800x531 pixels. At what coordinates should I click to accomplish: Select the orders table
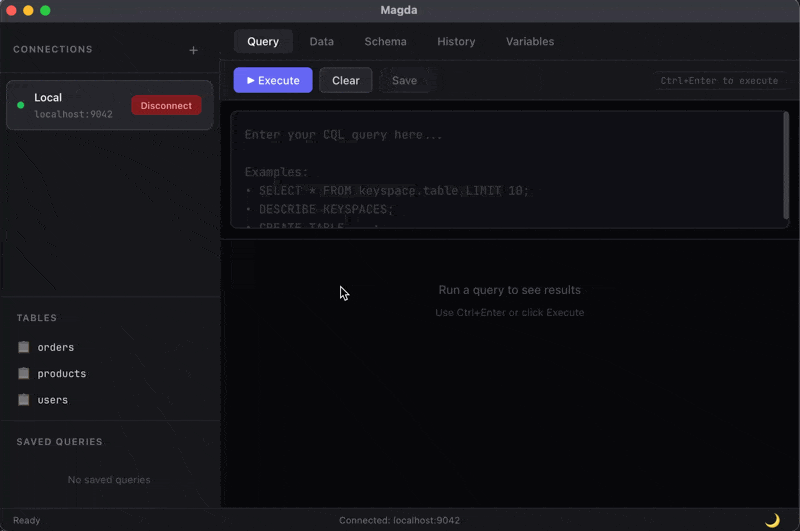tap(56, 347)
